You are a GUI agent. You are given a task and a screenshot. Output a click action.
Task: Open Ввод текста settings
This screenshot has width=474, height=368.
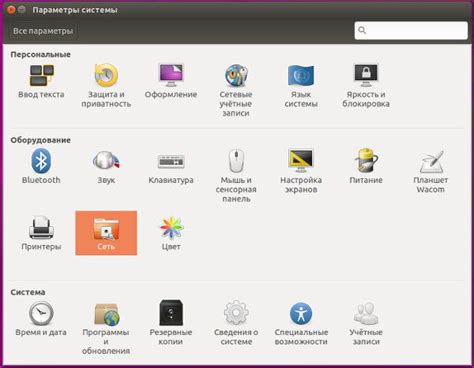point(41,81)
